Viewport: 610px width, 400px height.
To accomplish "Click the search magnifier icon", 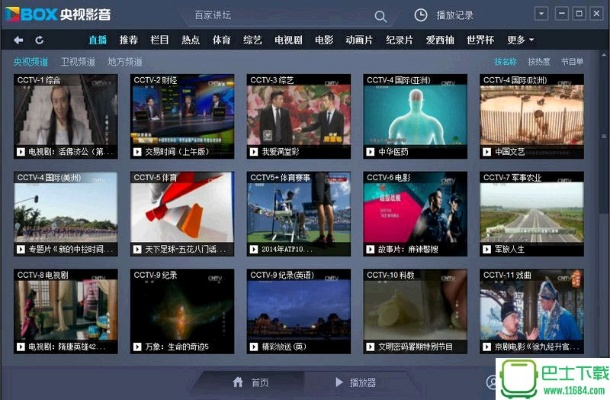I will [x=380, y=16].
